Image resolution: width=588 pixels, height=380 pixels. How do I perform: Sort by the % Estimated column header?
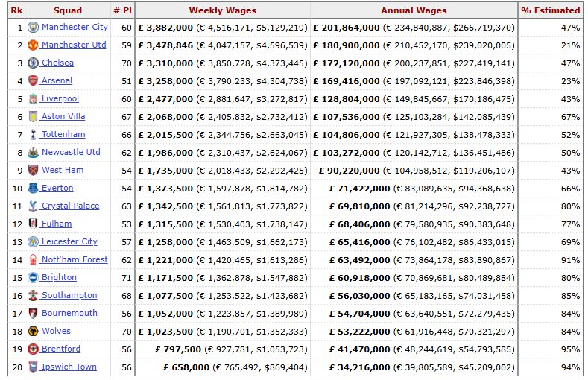[551, 10]
